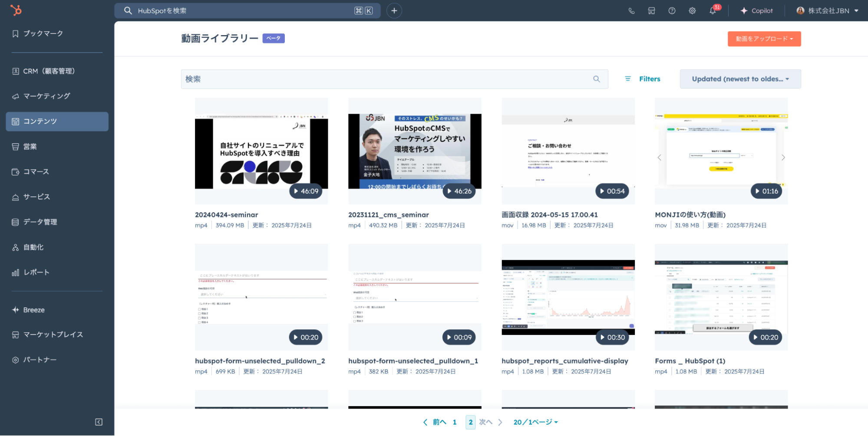Select current page 2
Viewport: 868px width, 436px height.
point(471,422)
